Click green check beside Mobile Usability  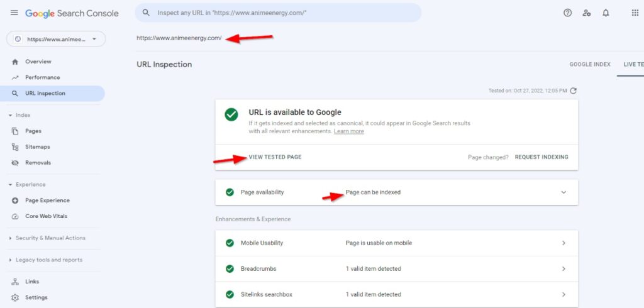coord(230,243)
